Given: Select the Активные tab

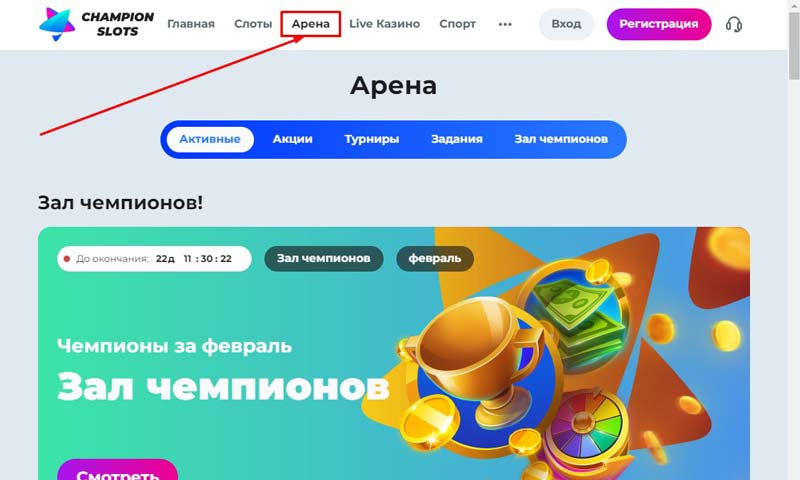Looking at the screenshot, I should tap(210, 139).
